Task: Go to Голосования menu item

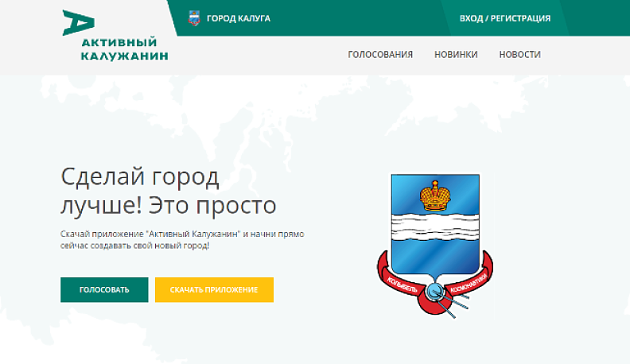Action: [x=380, y=55]
